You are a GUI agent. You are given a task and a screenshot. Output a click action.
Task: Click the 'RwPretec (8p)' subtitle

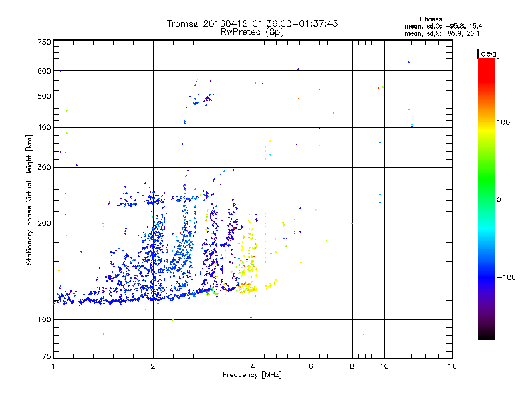point(252,32)
